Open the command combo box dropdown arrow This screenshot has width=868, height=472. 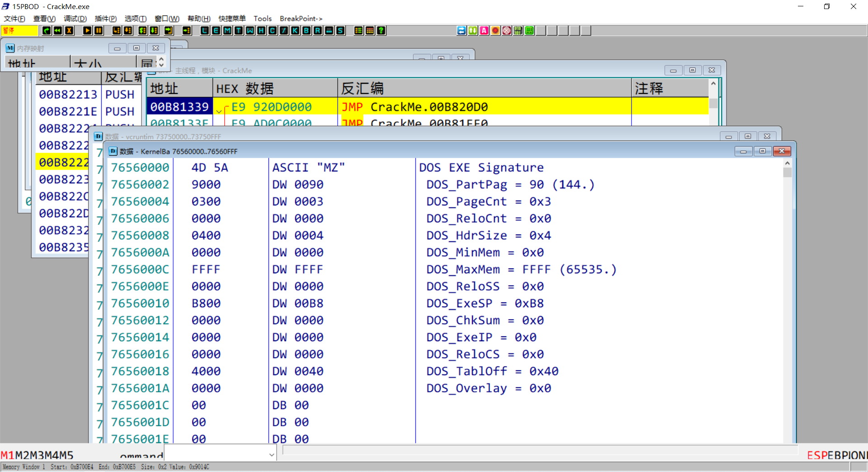271,454
